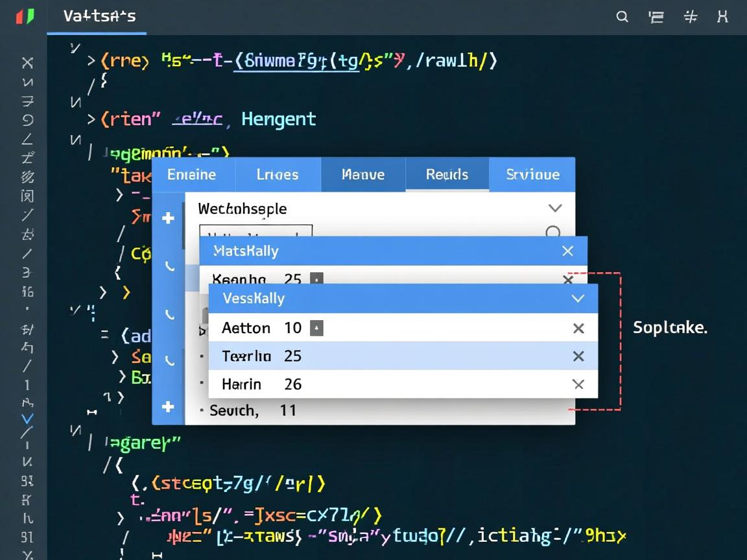The width and height of the screenshot is (747, 560).
Task: Switch to the Reuids tab
Action: [x=447, y=175]
